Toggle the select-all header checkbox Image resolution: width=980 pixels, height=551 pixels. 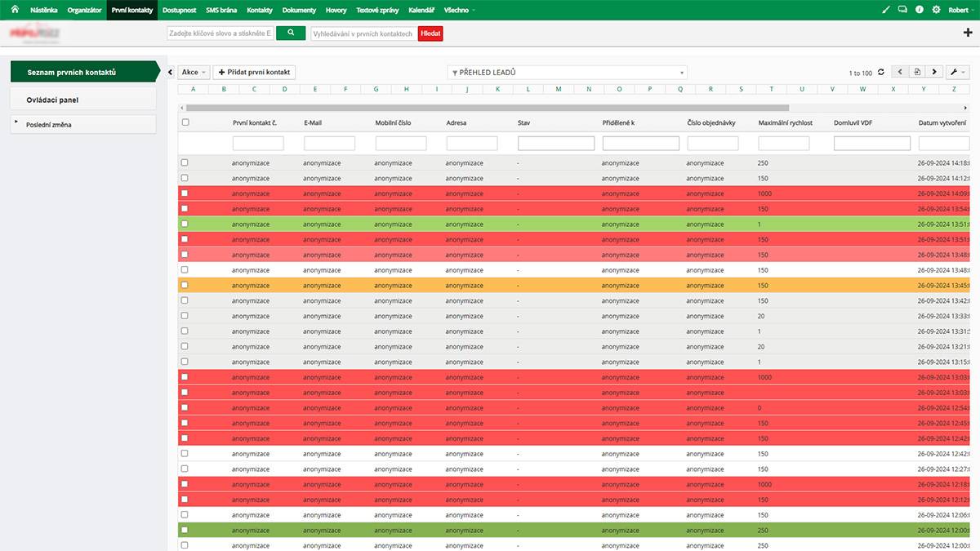(x=185, y=122)
